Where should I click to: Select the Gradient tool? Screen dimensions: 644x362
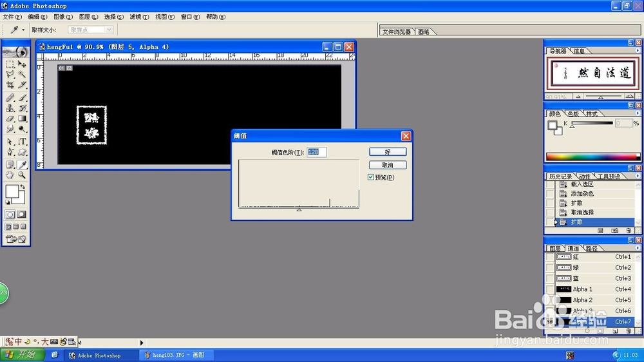tap(22, 119)
